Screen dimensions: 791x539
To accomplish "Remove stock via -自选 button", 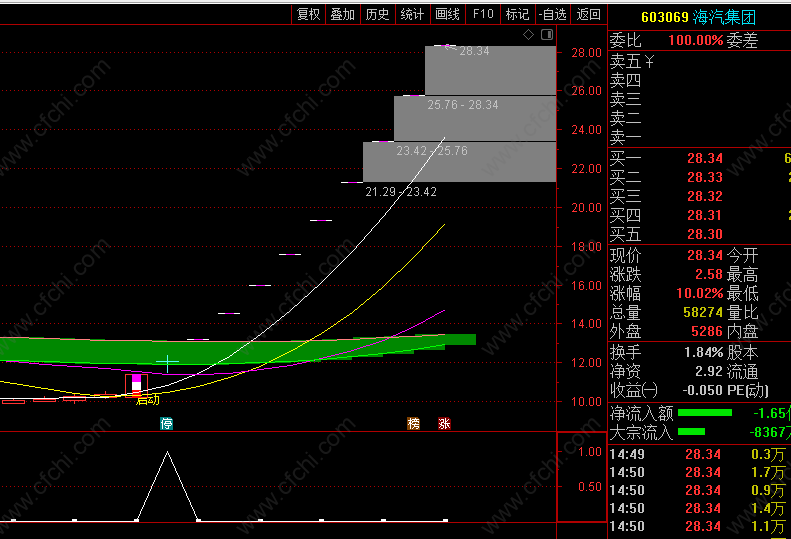I will coord(552,14).
